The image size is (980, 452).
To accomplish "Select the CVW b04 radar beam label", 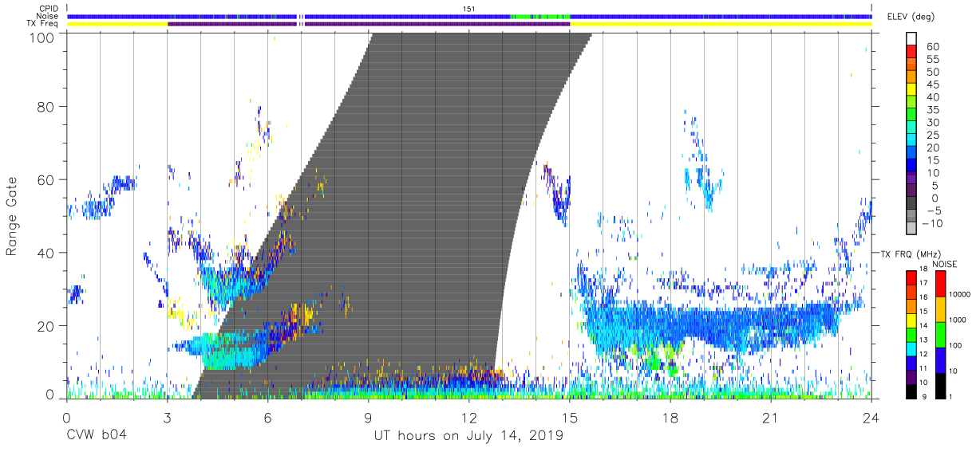I will click(96, 436).
